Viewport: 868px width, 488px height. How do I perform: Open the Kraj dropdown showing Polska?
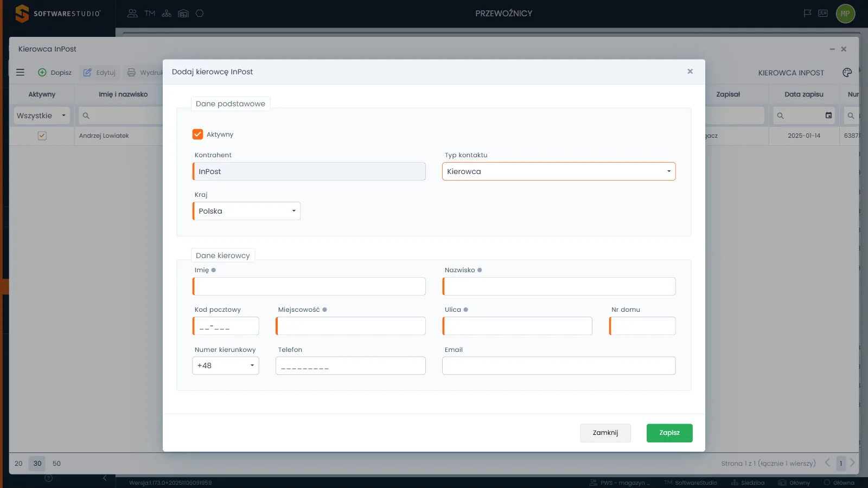point(246,211)
